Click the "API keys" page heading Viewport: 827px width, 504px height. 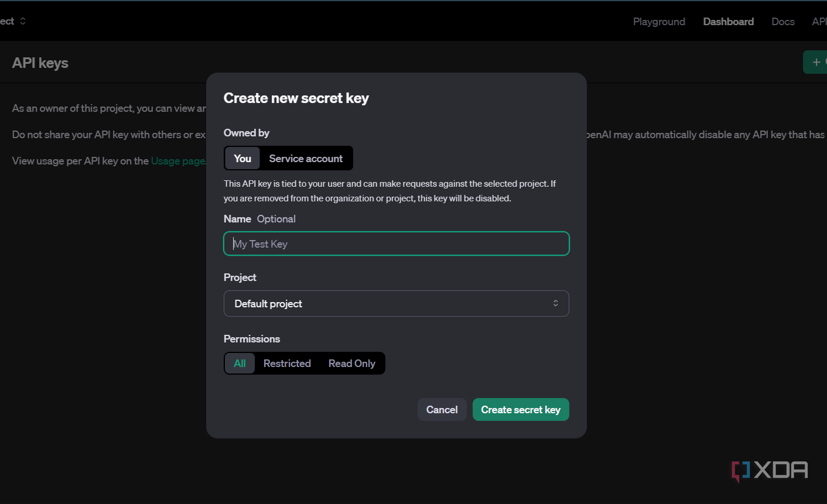click(40, 63)
